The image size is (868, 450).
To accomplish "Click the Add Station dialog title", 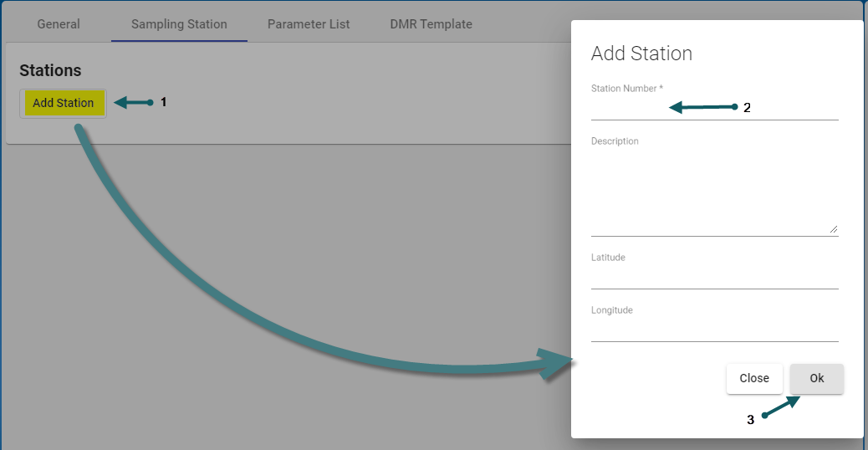I will pyautogui.click(x=641, y=54).
